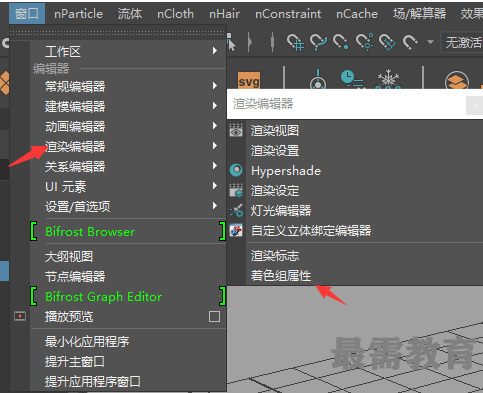Click the light editor icon
483x393 pixels.
236,210
